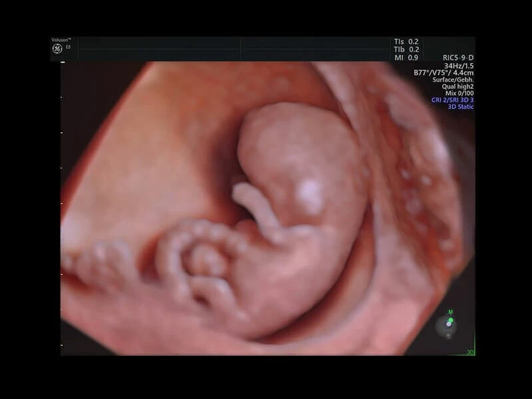Click the Voluson brand label

point(62,40)
